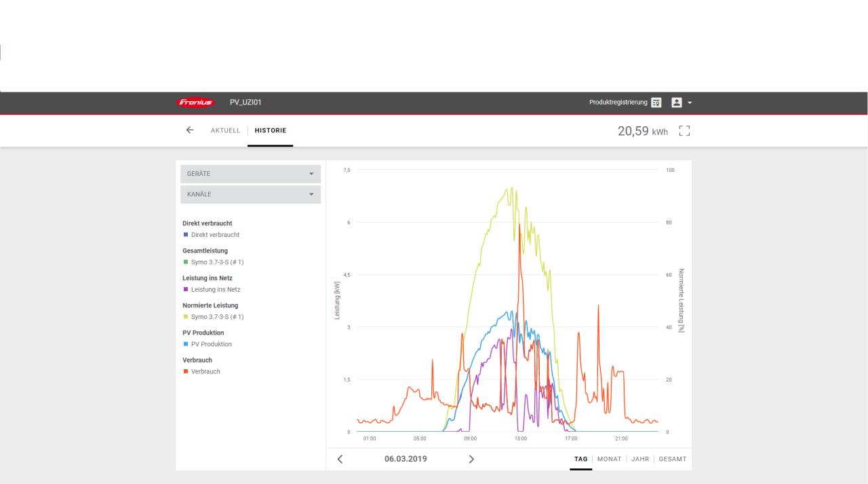Go to previous day arrow
Image resolution: width=868 pixels, height=484 pixels.
pos(340,459)
